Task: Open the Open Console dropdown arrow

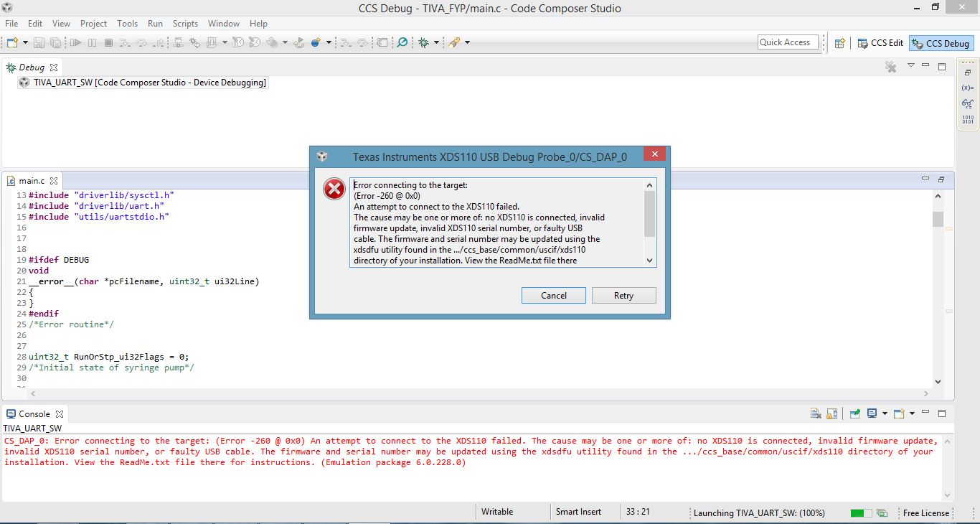Action: click(x=912, y=413)
